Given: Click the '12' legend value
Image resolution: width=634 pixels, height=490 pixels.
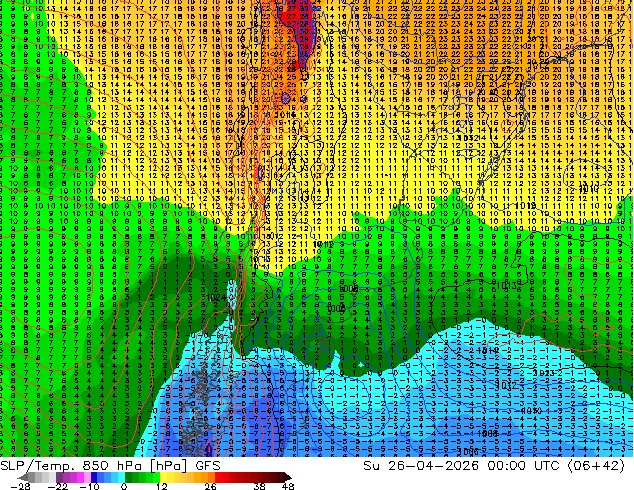Looking at the screenshot, I should (162, 486).
